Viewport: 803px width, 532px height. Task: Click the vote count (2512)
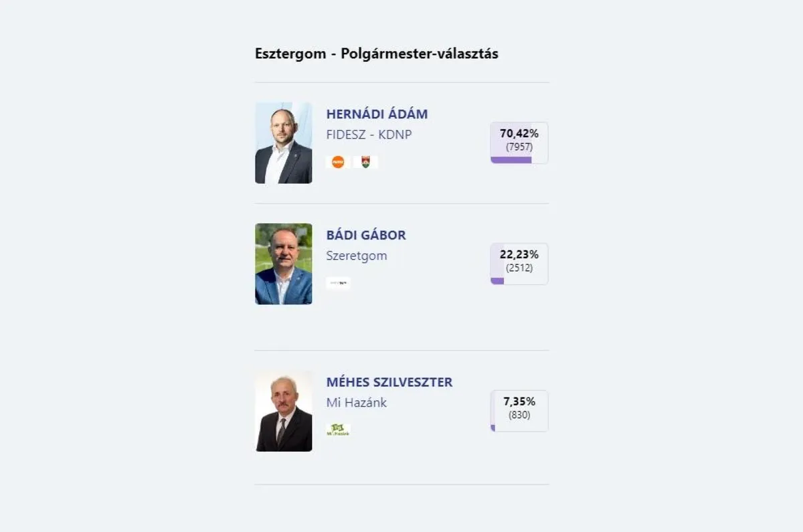coord(519,268)
